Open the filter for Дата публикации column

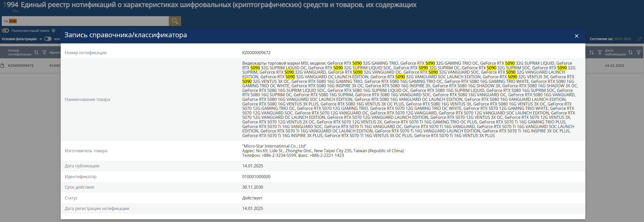639,52
